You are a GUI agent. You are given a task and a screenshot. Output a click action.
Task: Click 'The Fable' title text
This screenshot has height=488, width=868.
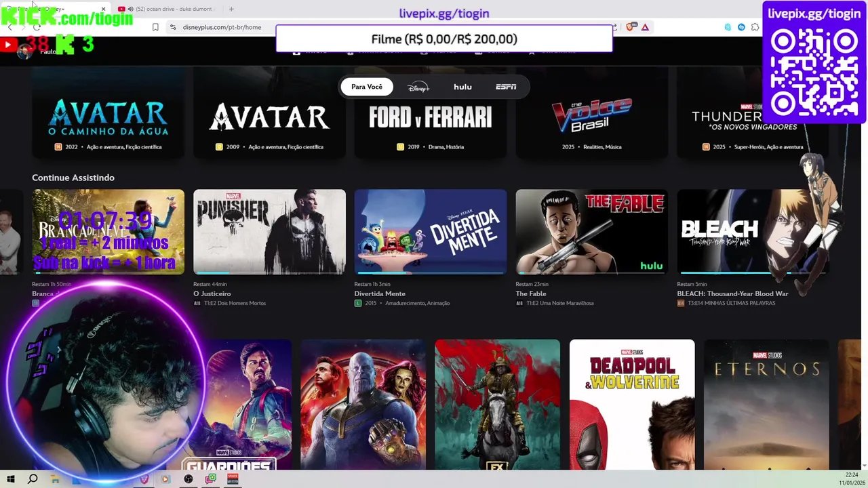tap(530, 293)
